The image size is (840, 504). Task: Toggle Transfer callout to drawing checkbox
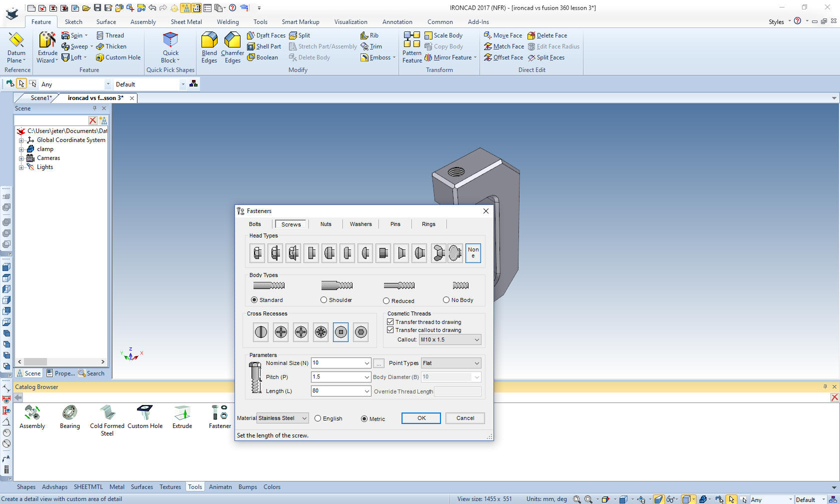[390, 330]
